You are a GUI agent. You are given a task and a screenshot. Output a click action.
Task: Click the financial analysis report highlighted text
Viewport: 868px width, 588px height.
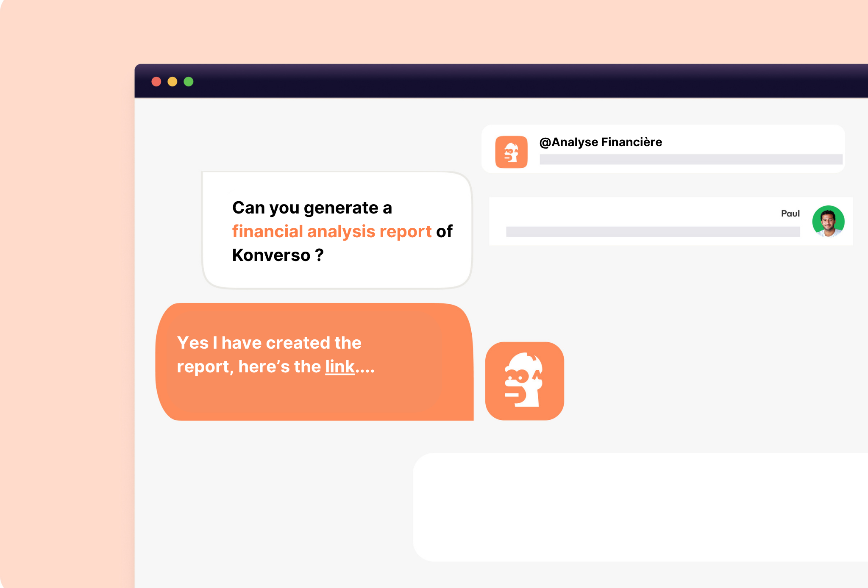point(332,231)
